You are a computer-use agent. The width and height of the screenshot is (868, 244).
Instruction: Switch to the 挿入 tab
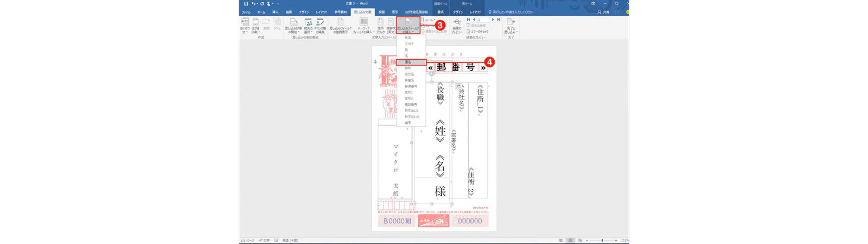pos(275,12)
